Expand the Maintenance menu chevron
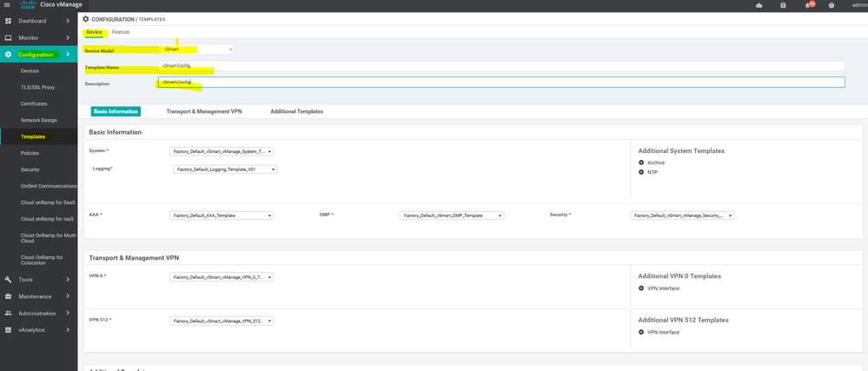868x371 pixels. click(68, 296)
